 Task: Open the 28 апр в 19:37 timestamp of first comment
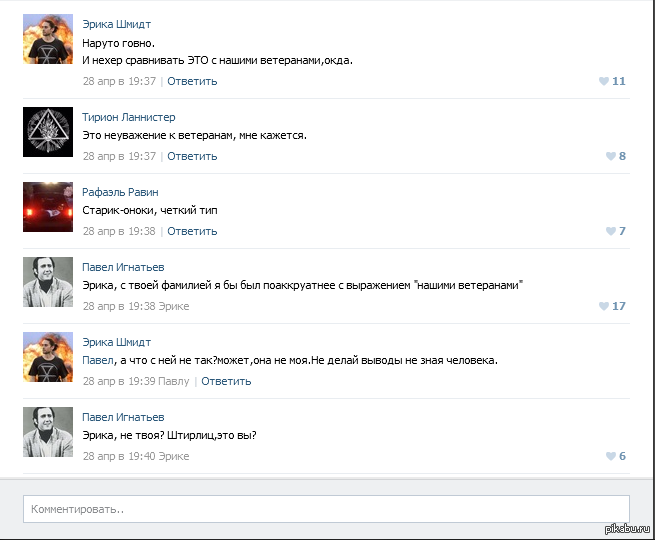pos(119,81)
